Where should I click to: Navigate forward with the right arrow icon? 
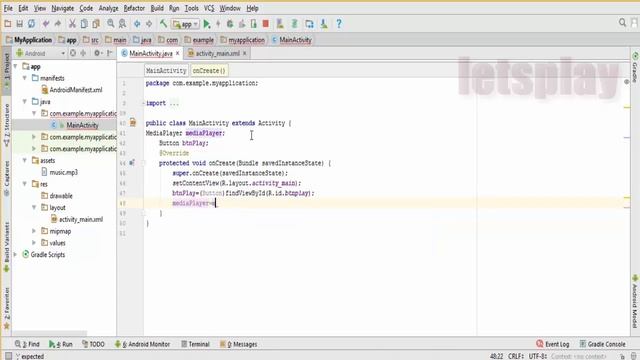click(x=149, y=24)
